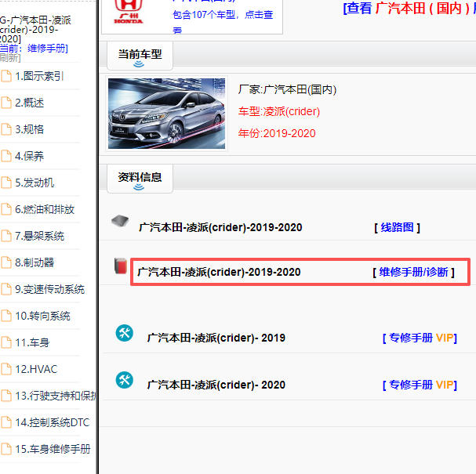Image resolution: width=476 pixels, height=474 pixels.
Task: Select the 当前车型 tab
Action: pos(140,56)
